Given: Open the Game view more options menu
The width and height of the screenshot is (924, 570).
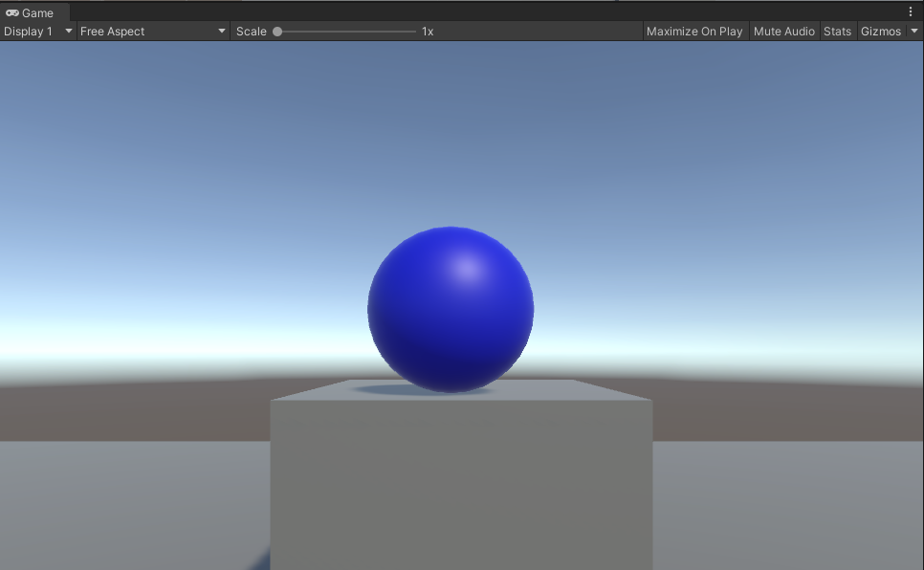Looking at the screenshot, I should tap(911, 11).
